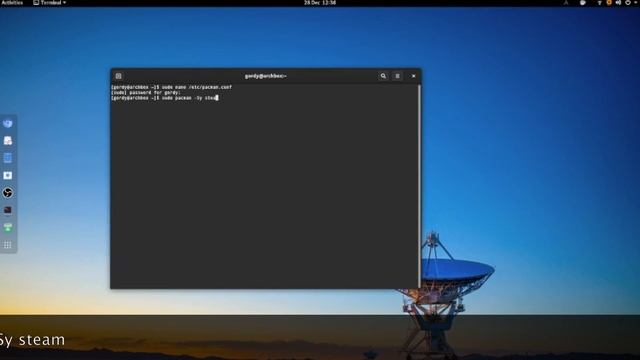Click the terminal title 'gordy@archbox:~'
640x360 pixels.
coord(266,76)
